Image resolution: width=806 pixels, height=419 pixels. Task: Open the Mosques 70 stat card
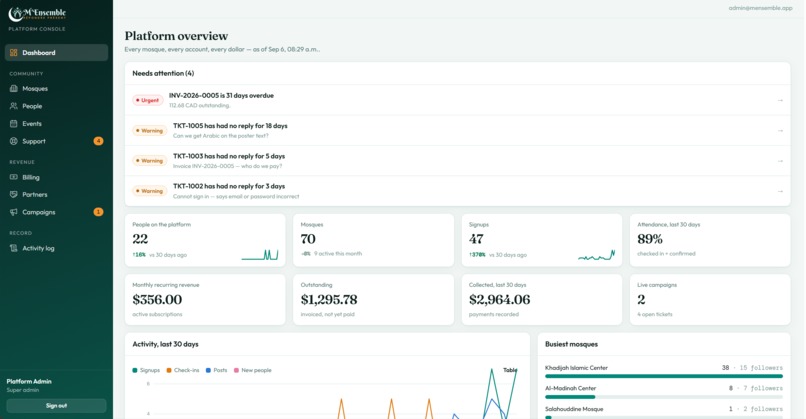(373, 240)
